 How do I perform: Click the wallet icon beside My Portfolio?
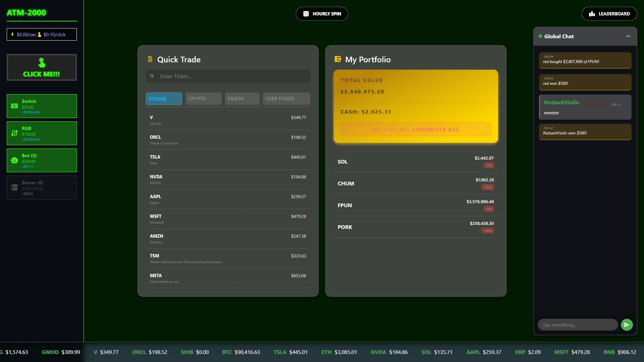pos(338,59)
